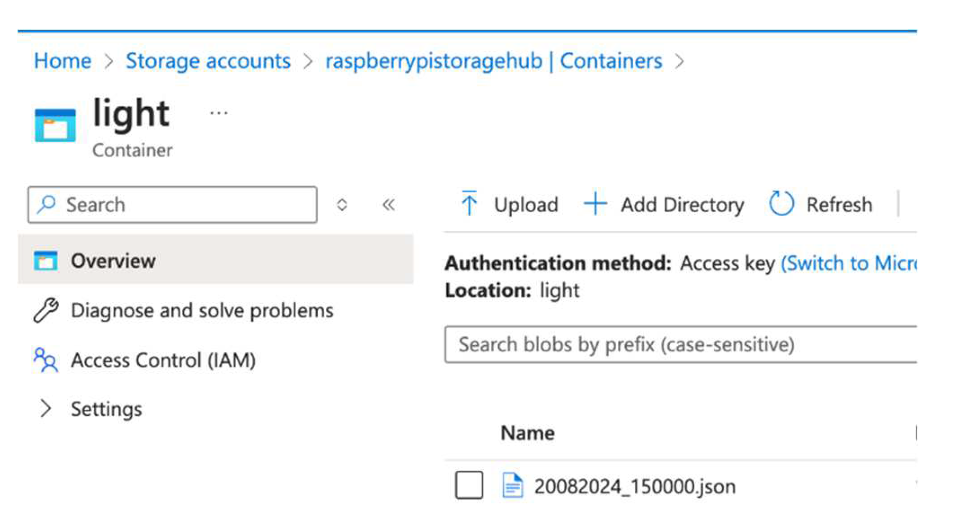Click the Diagnose and solve problems wrench icon
The image size is (980, 526).
pyautogui.click(x=46, y=310)
